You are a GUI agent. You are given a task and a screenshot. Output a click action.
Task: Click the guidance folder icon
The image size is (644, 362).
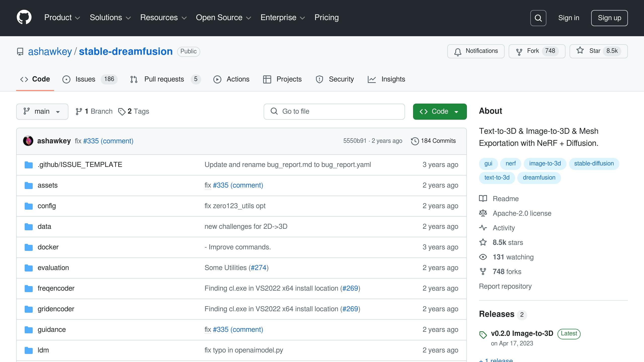pos(29,330)
